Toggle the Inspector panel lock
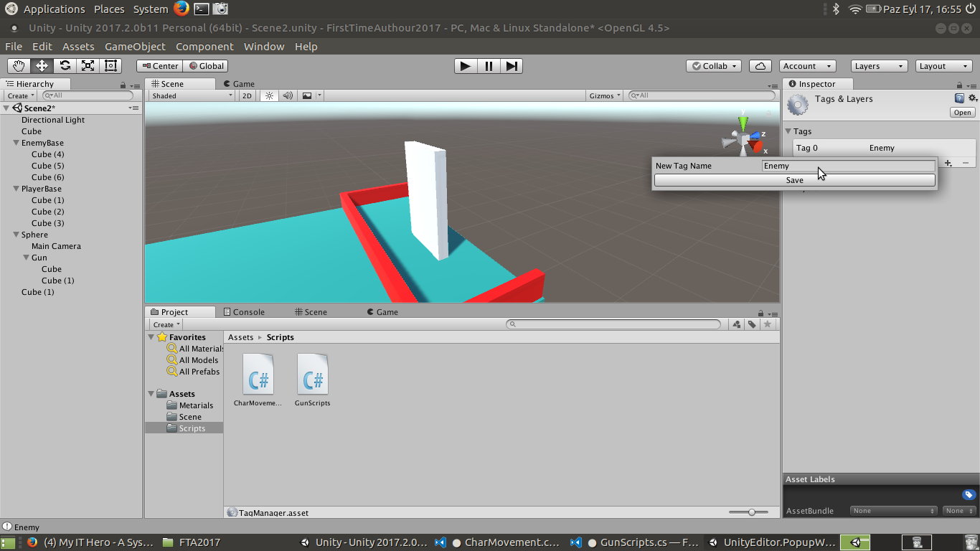The image size is (980, 551). click(x=961, y=85)
